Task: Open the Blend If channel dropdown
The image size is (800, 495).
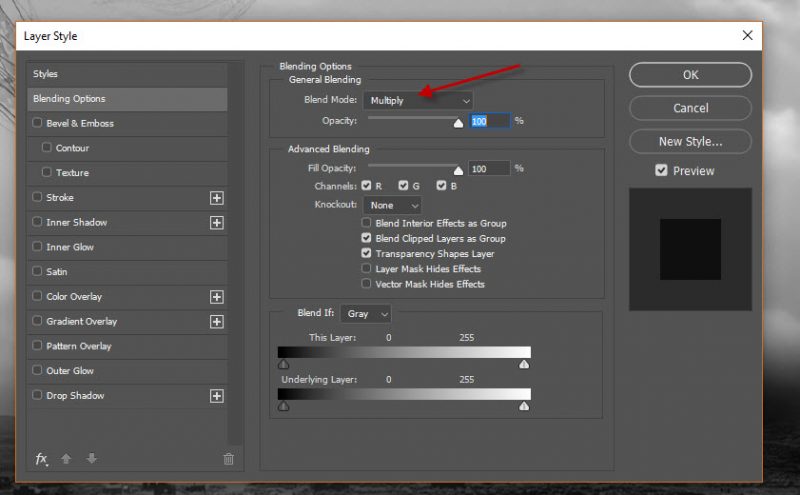Action: pyautogui.click(x=366, y=314)
